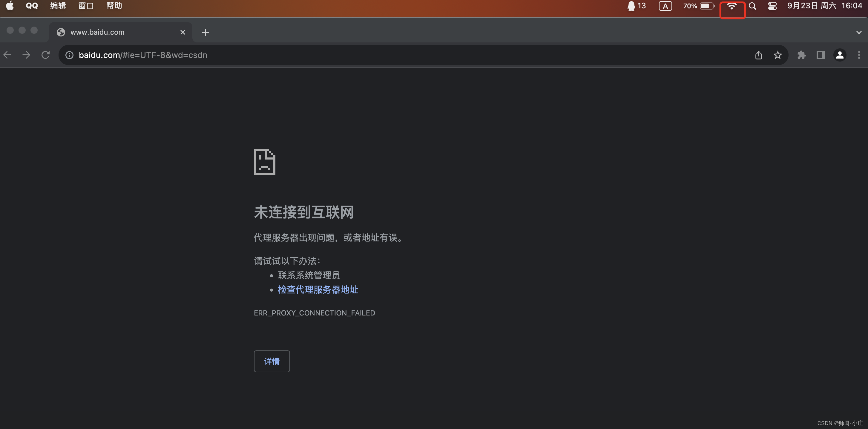Toggle the browser side panel
The image size is (868, 429).
(x=821, y=55)
